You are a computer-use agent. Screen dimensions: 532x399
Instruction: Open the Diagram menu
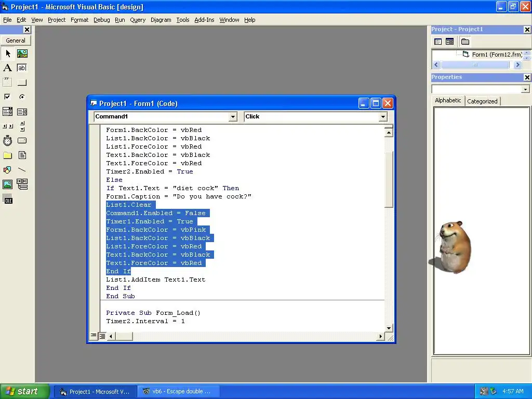point(161,20)
